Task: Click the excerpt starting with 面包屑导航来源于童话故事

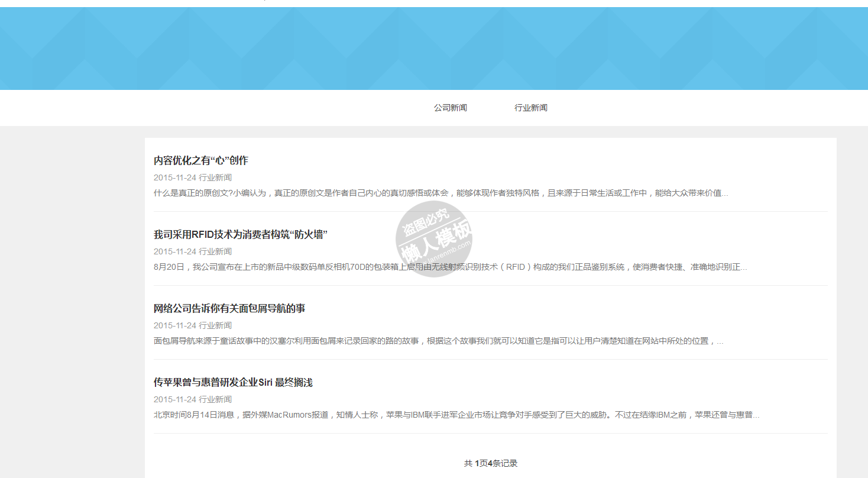Action: [x=438, y=341]
